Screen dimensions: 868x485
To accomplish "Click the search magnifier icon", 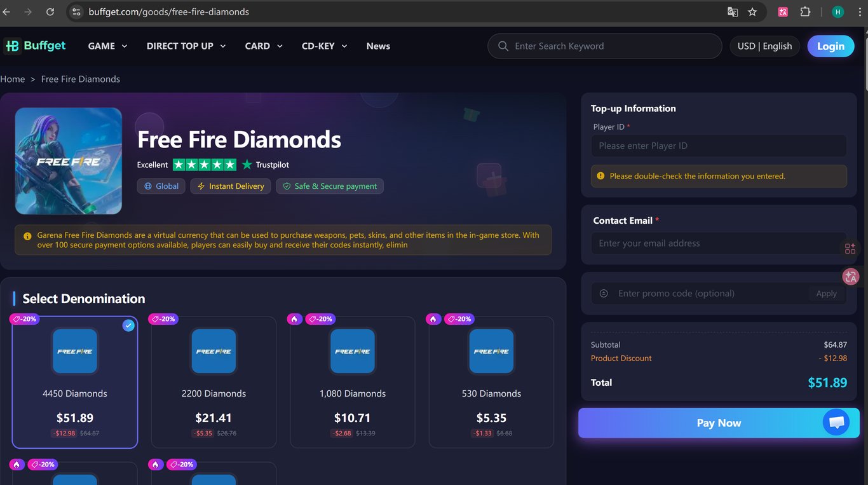I will pos(503,46).
